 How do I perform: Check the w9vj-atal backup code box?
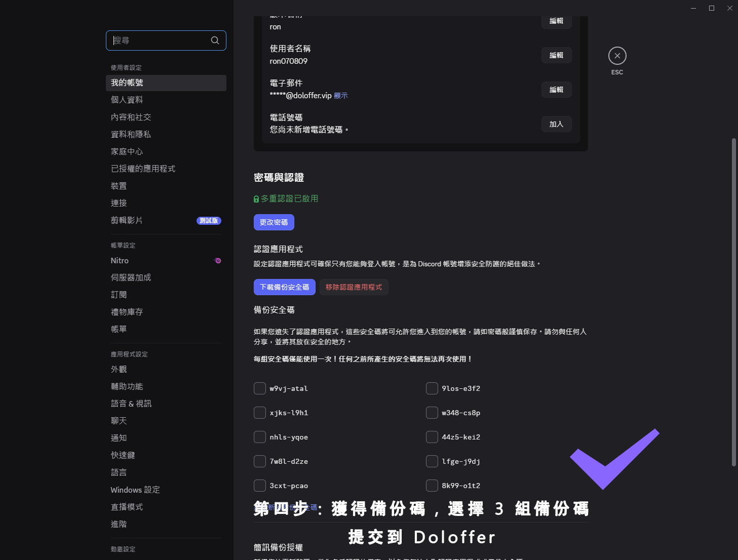coord(260,388)
